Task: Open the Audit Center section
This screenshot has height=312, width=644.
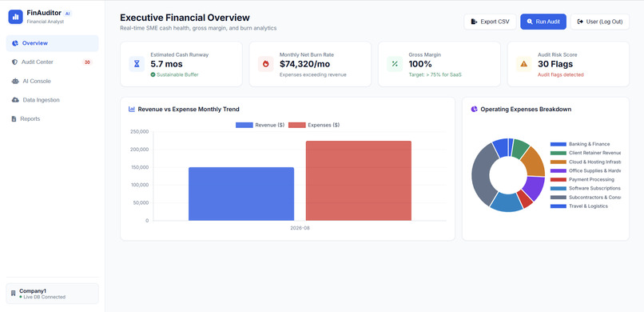Action: point(52,62)
